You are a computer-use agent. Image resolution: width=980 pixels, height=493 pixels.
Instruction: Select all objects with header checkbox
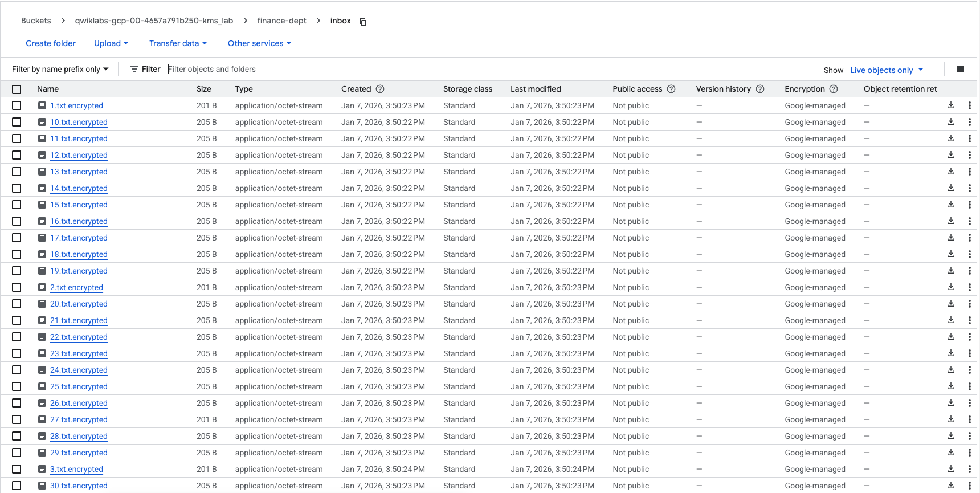click(17, 89)
